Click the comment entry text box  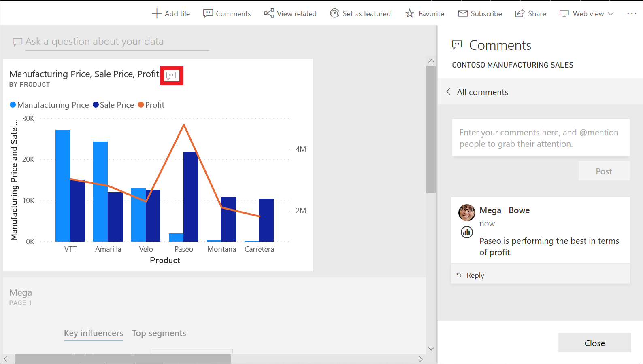tap(541, 138)
